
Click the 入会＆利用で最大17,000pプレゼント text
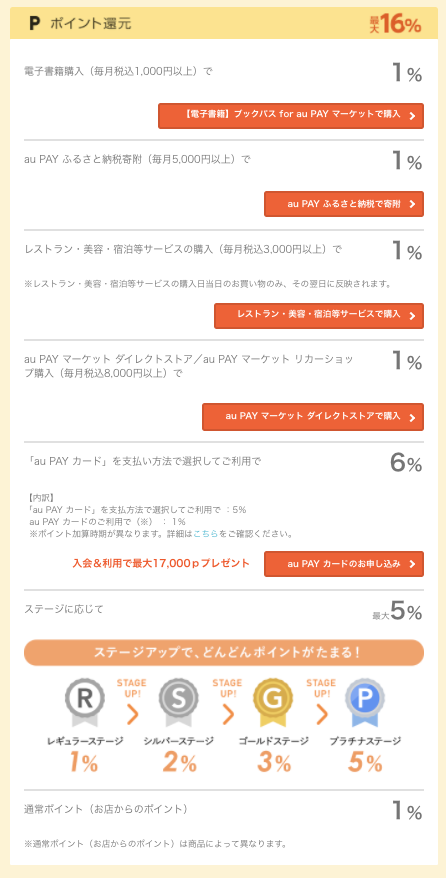click(x=161, y=563)
